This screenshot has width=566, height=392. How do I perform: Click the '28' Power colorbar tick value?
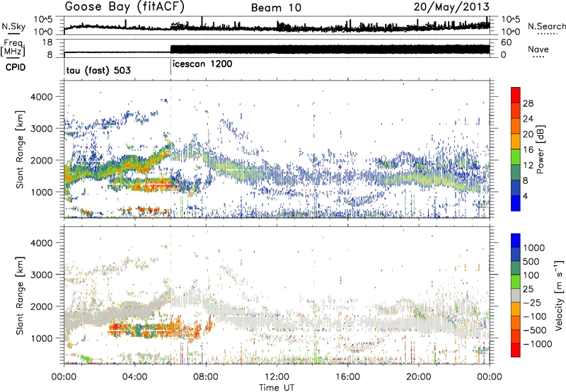528,103
